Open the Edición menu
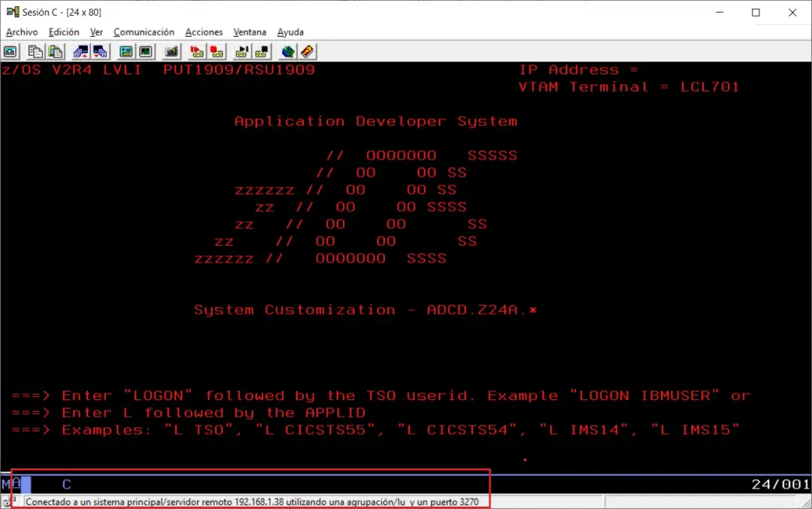This screenshot has width=812, height=509. tap(64, 32)
